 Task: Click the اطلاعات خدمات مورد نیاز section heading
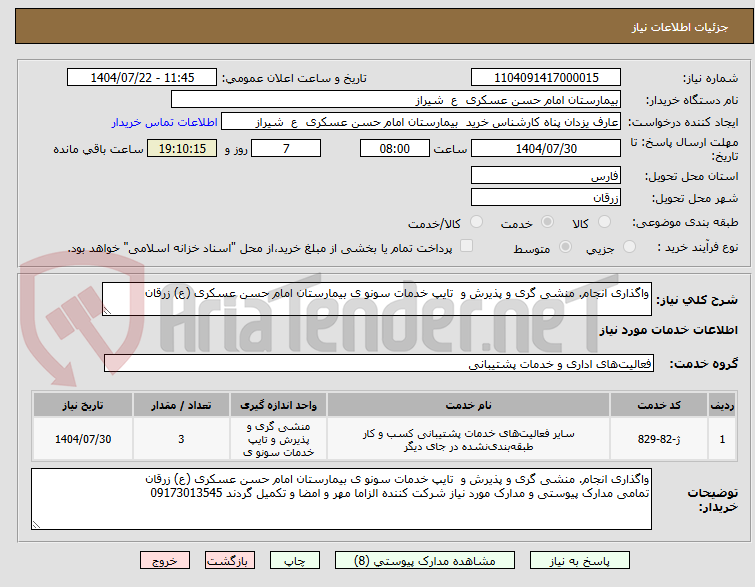tap(668, 330)
